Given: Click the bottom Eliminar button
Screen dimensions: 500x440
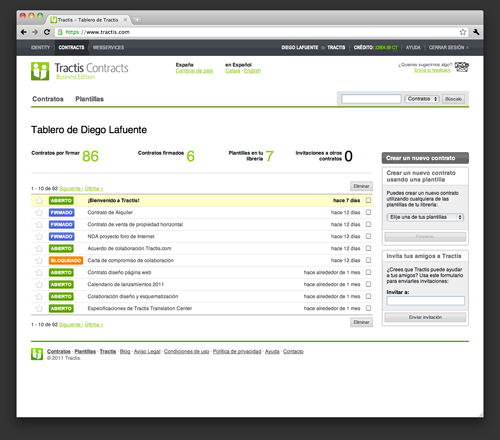Looking at the screenshot, I should tap(361, 322).
